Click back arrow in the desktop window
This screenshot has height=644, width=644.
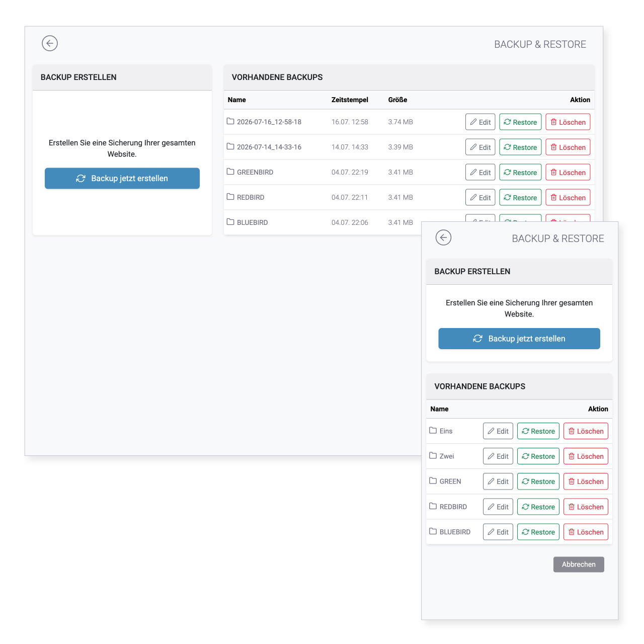[50, 43]
